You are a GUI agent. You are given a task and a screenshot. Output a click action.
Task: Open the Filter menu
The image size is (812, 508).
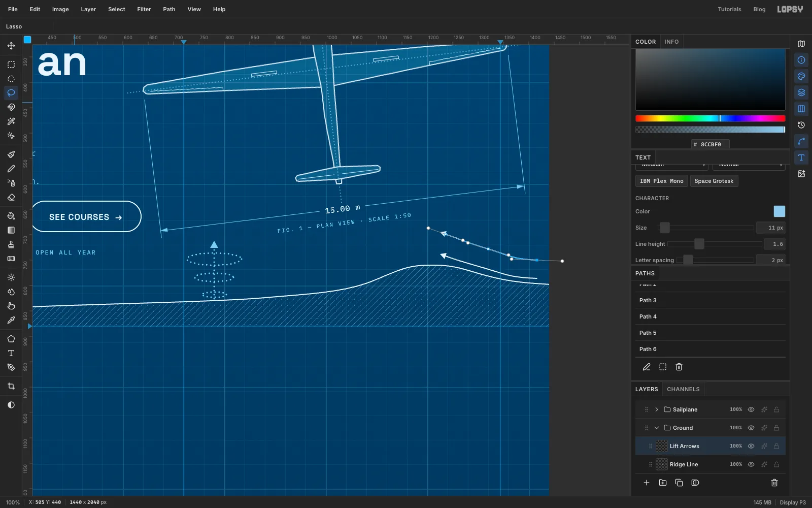pyautogui.click(x=144, y=9)
